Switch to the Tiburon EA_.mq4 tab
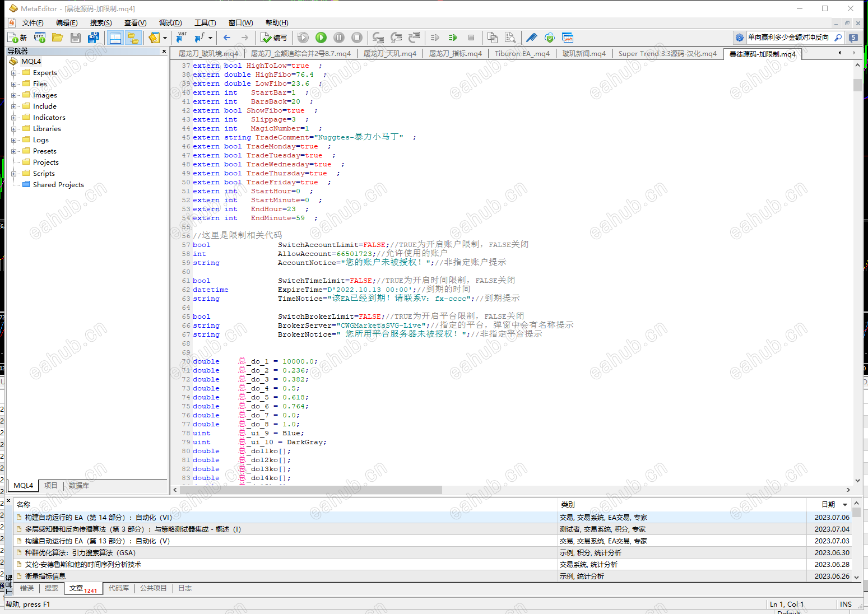868x614 pixels. 522,54
